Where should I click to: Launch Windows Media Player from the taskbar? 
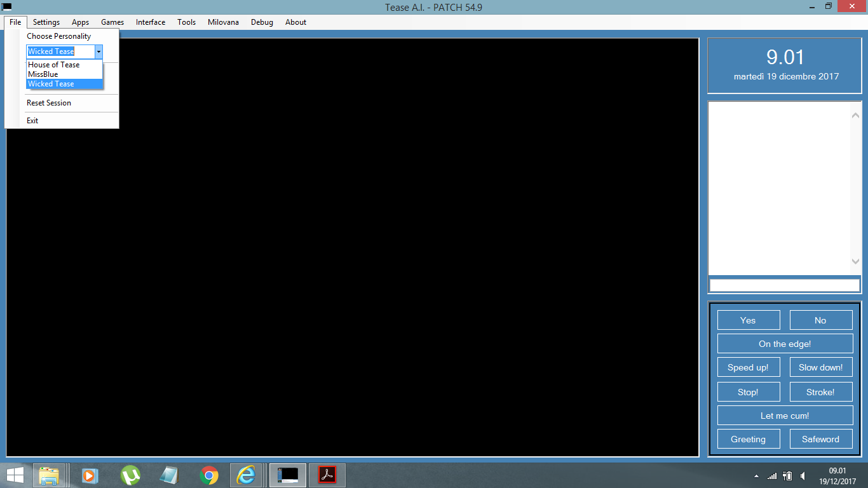pos(90,475)
